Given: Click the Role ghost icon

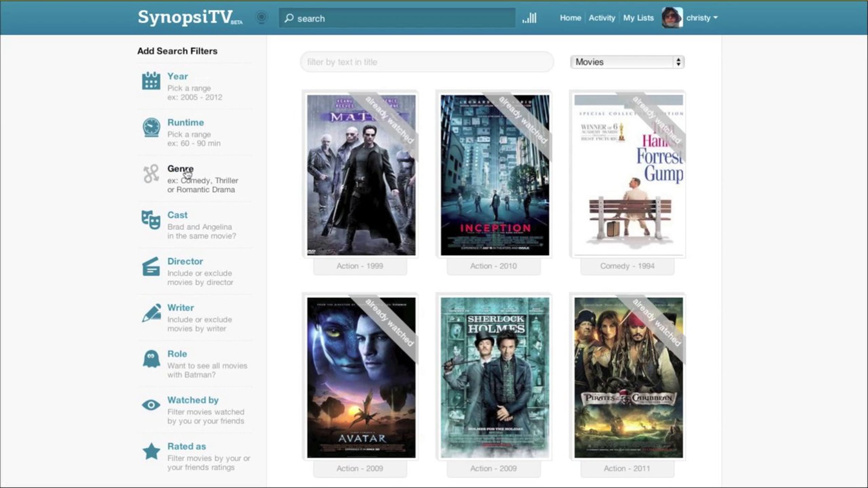Looking at the screenshot, I should click(151, 359).
